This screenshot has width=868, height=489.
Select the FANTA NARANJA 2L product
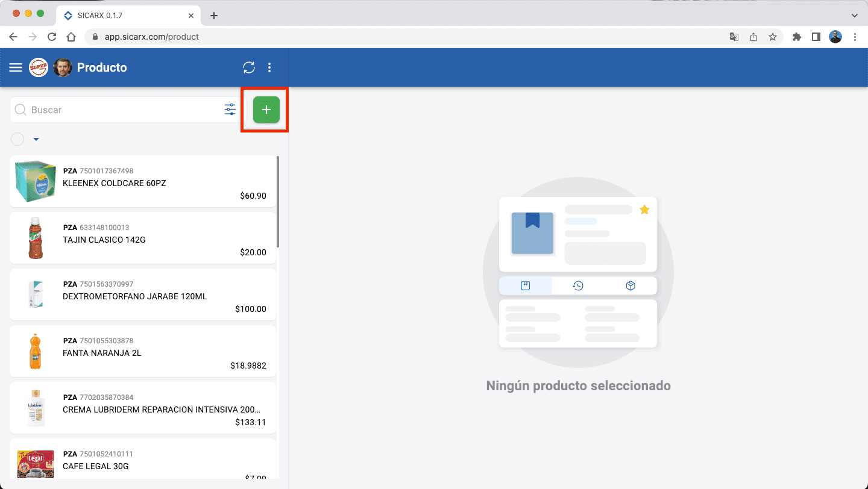pos(142,351)
